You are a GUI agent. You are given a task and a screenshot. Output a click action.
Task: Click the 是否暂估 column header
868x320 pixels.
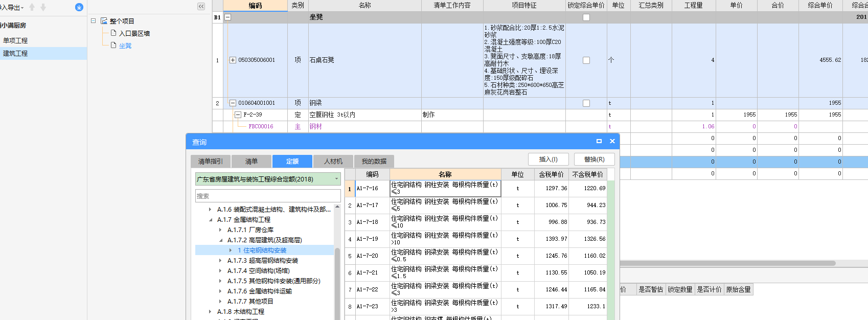coord(651,289)
